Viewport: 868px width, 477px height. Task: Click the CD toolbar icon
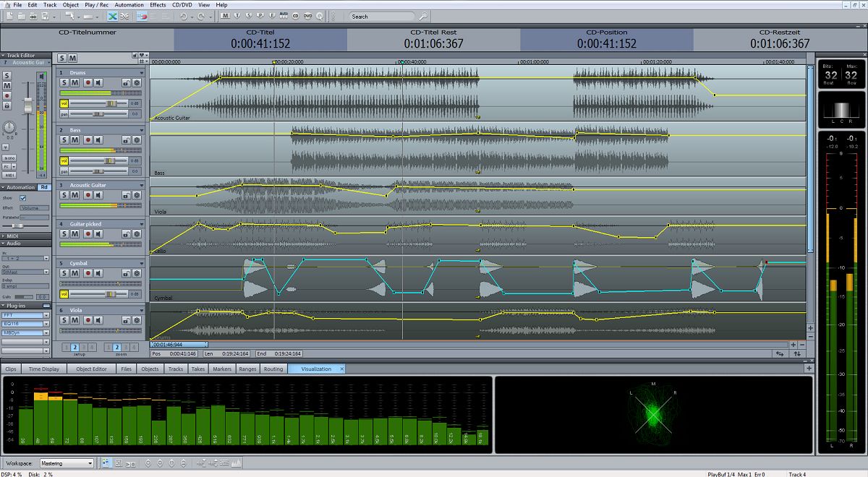pyautogui.click(x=295, y=15)
